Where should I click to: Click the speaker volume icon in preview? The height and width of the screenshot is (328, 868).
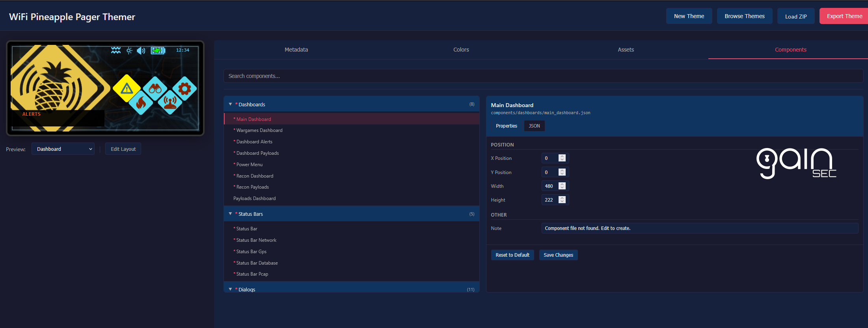(x=141, y=50)
